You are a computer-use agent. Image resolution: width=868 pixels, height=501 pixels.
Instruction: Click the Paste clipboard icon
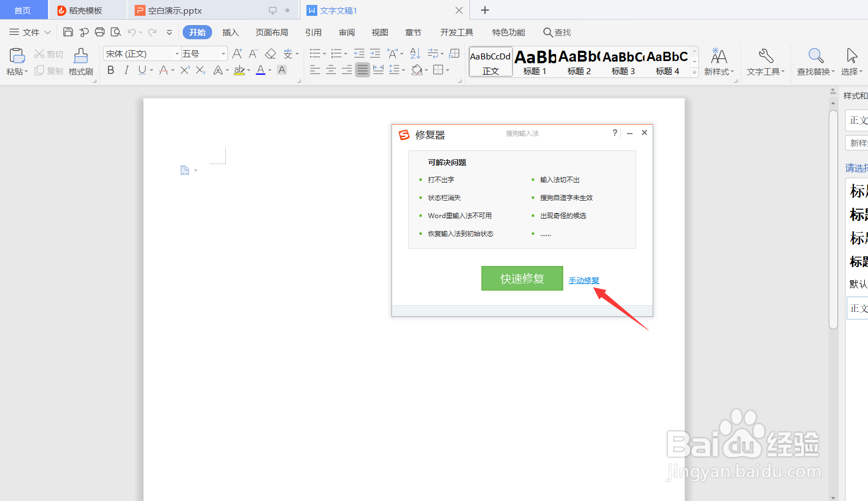[17, 55]
